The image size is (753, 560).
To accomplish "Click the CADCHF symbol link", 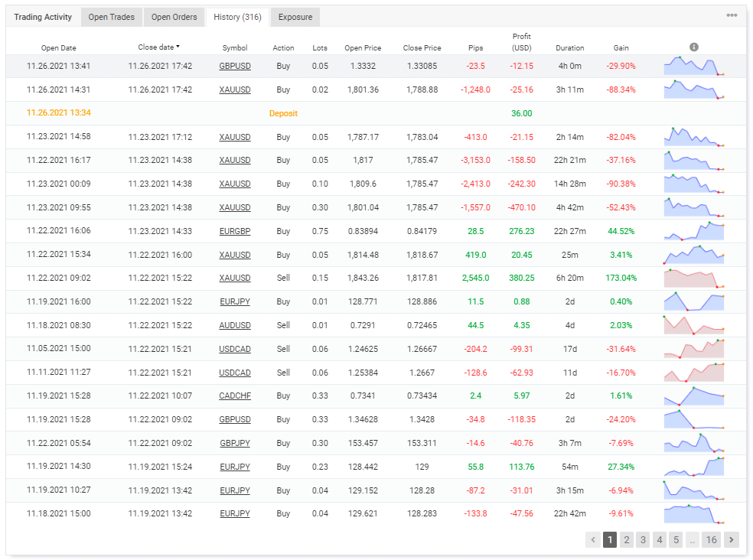I will coord(235,396).
